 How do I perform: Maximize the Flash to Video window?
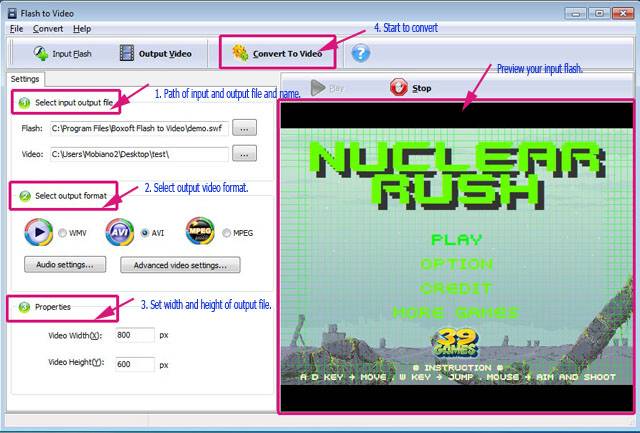click(599, 13)
